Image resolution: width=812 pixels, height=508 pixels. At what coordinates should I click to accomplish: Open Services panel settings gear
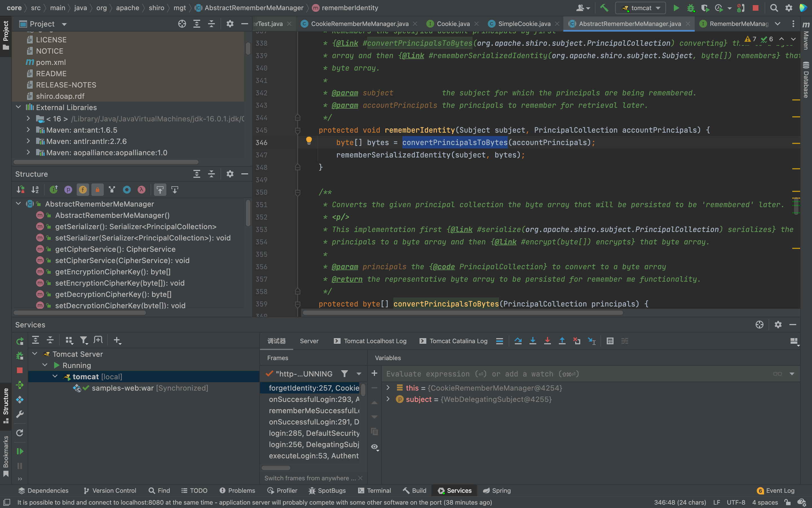coord(778,325)
